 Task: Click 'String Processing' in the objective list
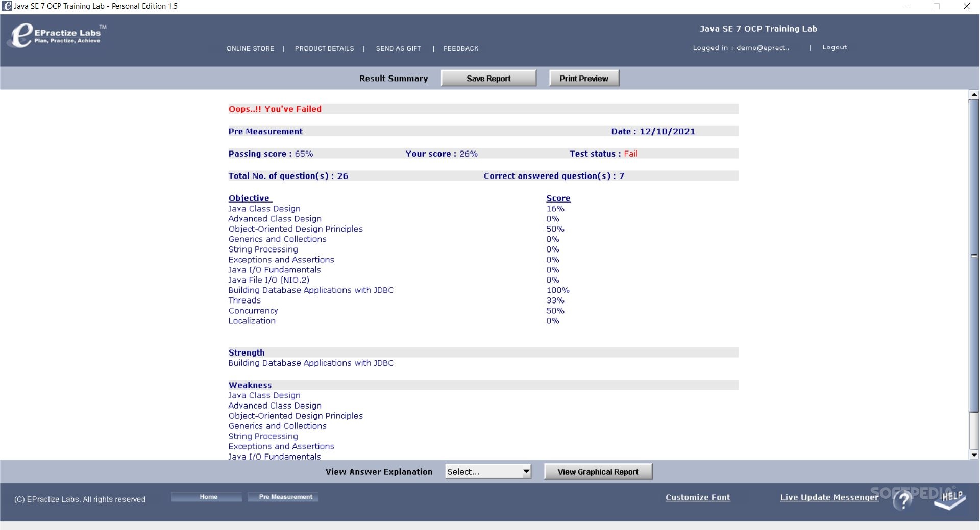[x=263, y=249]
